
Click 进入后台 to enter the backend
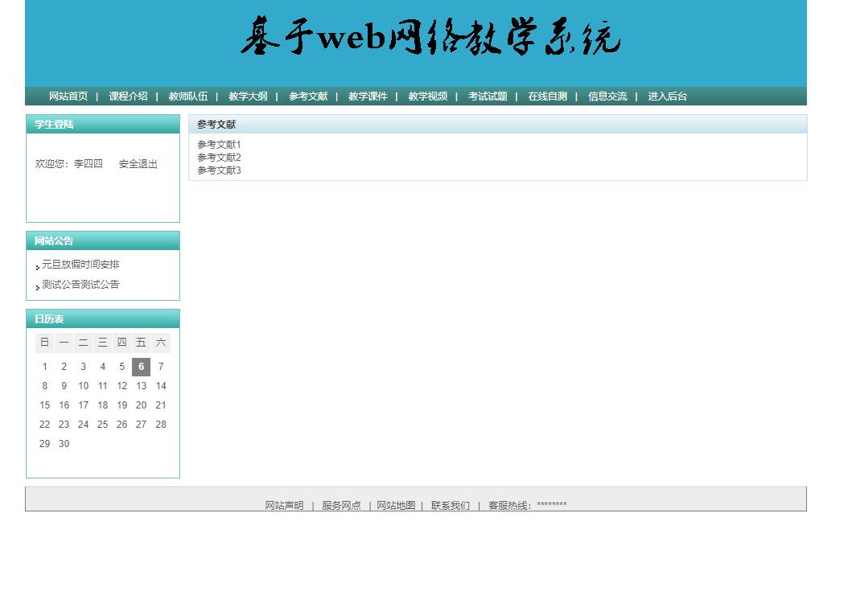(665, 96)
